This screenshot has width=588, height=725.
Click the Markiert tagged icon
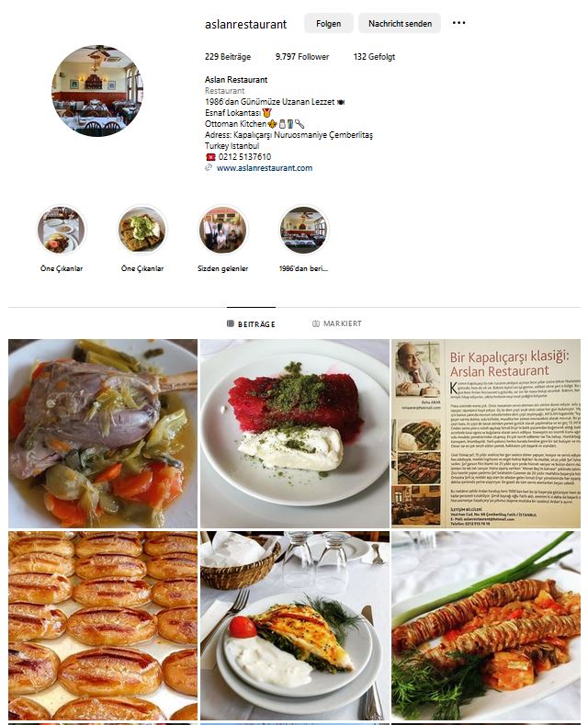[x=316, y=323]
